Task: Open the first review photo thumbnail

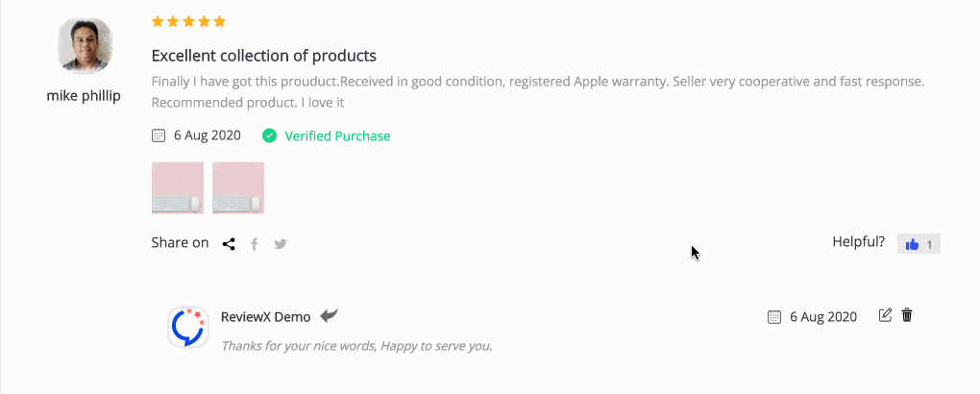Action: pos(178,187)
